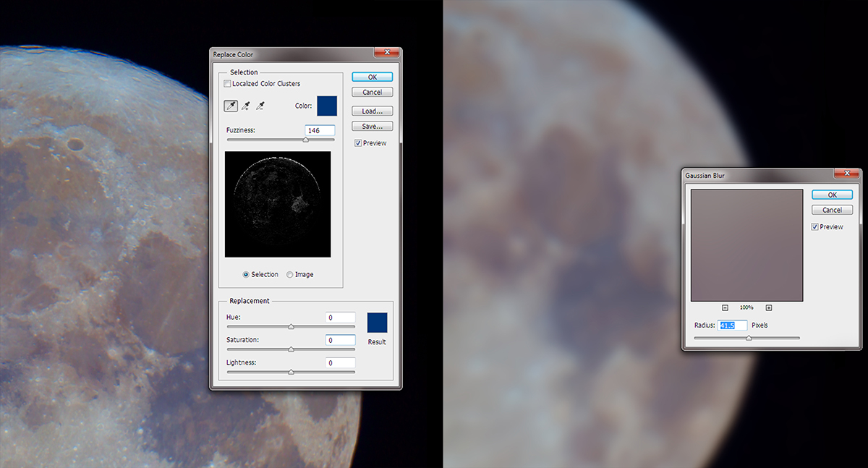This screenshot has height=468, width=868.
Task: Zoom out the Gaussian Blur preview
Action: [725, 307]
